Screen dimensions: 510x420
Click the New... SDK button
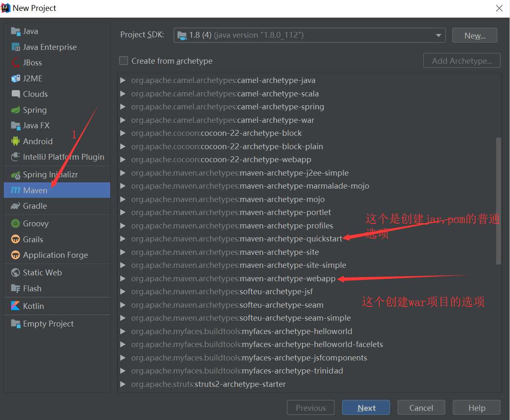475,36
